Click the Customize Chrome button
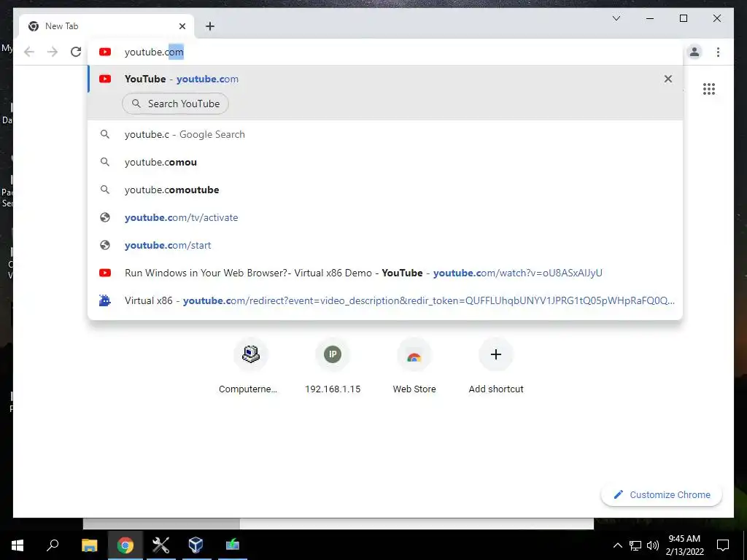 tap(661, 495)
